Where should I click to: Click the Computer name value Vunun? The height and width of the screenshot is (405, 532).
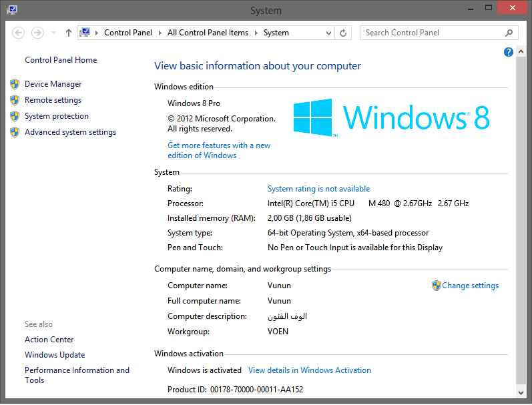[x=279, y=286]
